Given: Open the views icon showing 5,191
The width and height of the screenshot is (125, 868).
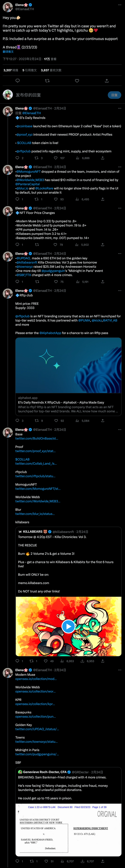Looking at the screenshot, I should coord(77,282).
